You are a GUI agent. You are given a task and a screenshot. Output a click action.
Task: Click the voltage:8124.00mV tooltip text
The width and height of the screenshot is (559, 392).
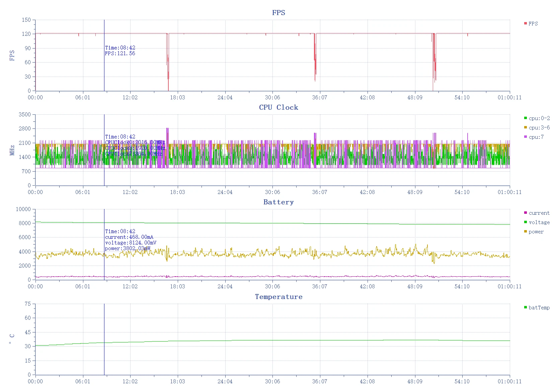[x=131, y=243]
